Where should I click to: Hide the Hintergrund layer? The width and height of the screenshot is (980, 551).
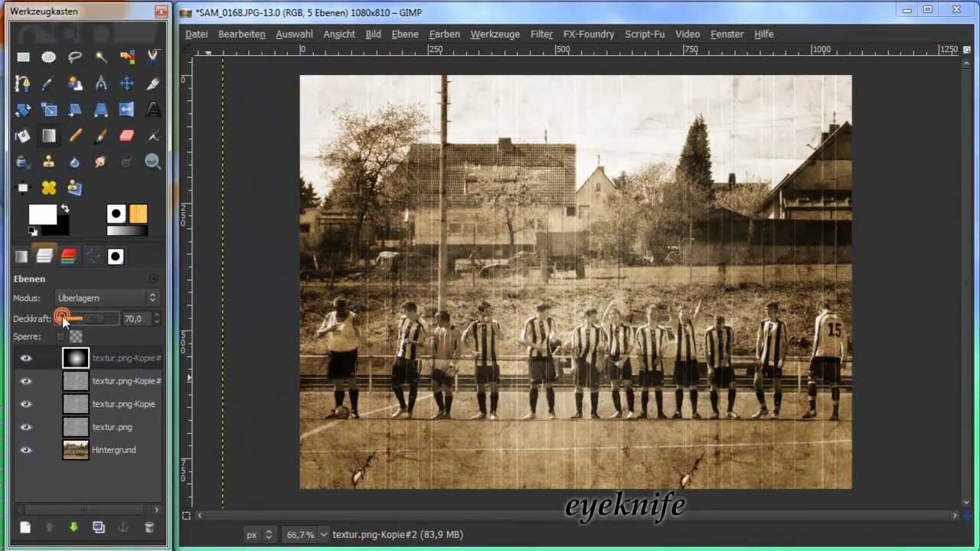(x=26, y=450)
